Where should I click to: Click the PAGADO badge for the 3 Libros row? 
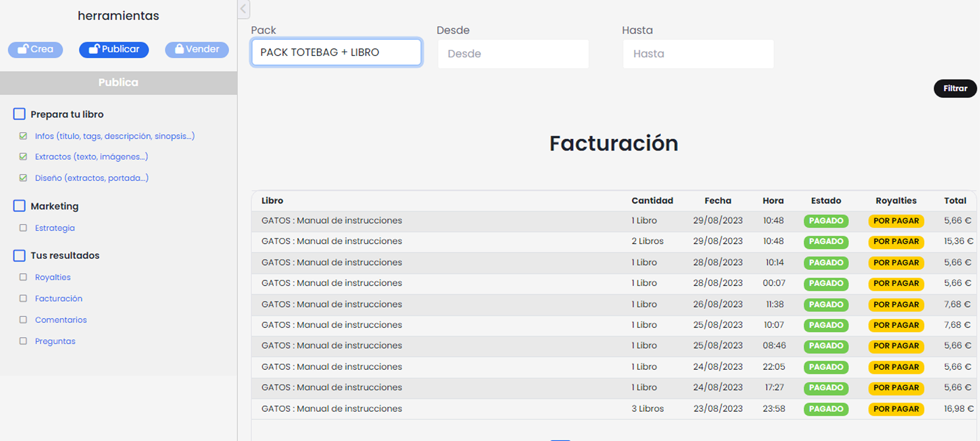[x=826, y=409]
